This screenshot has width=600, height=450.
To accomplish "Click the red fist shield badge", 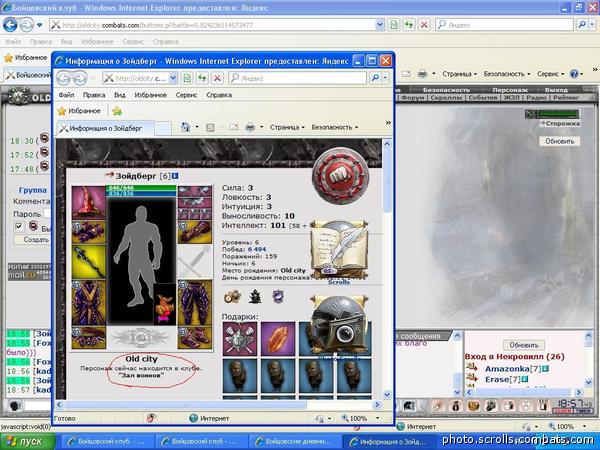I will (341, 176).
